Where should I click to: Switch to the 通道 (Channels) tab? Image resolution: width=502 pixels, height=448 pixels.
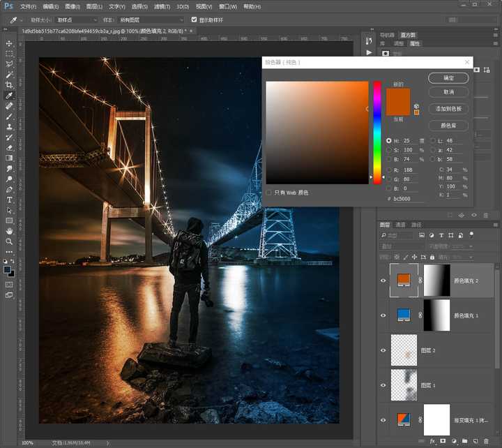click(x=400, y=225)
